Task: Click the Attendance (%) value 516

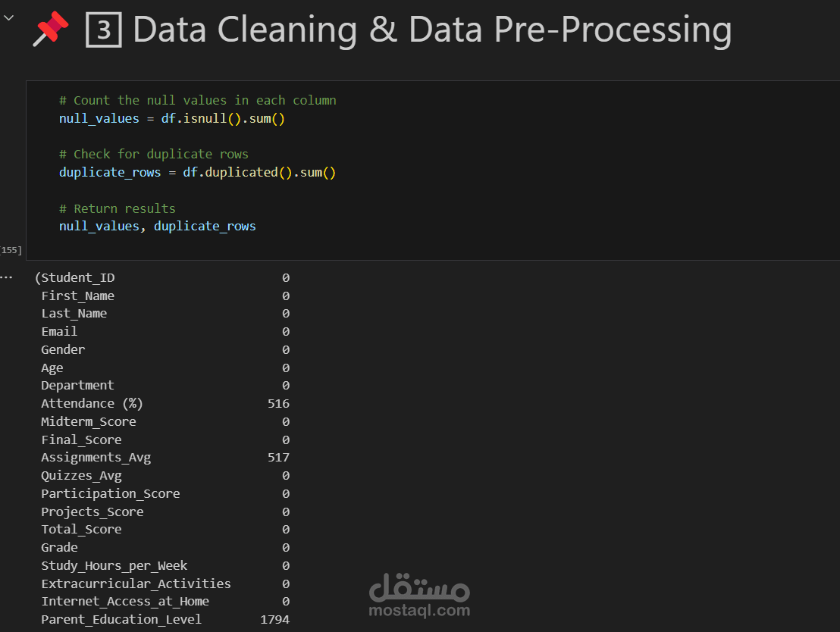Action: tap(278, 403)
